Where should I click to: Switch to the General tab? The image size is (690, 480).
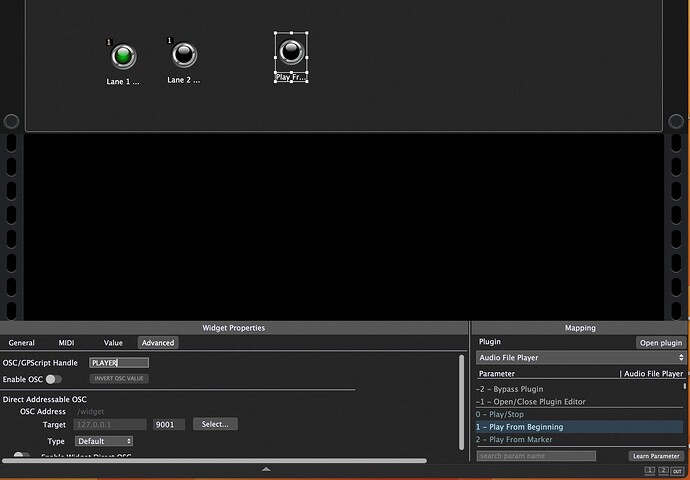coord(21,343)
